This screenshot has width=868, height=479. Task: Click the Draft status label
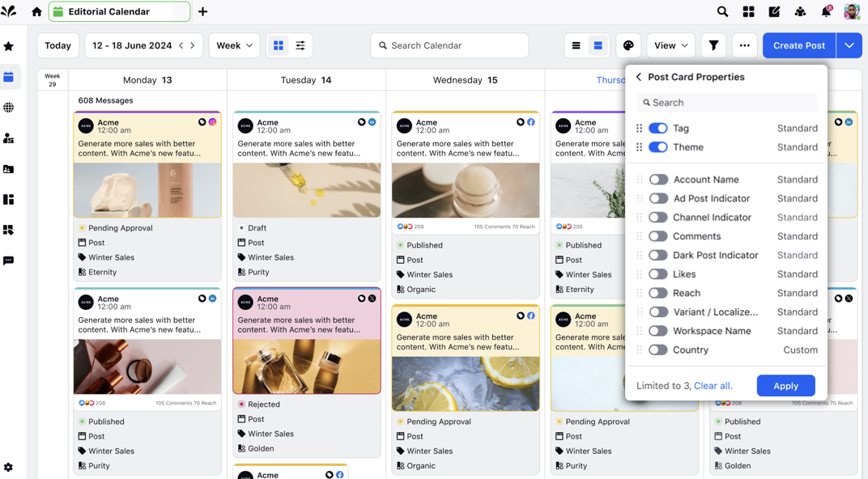click(x=257, y=228)
